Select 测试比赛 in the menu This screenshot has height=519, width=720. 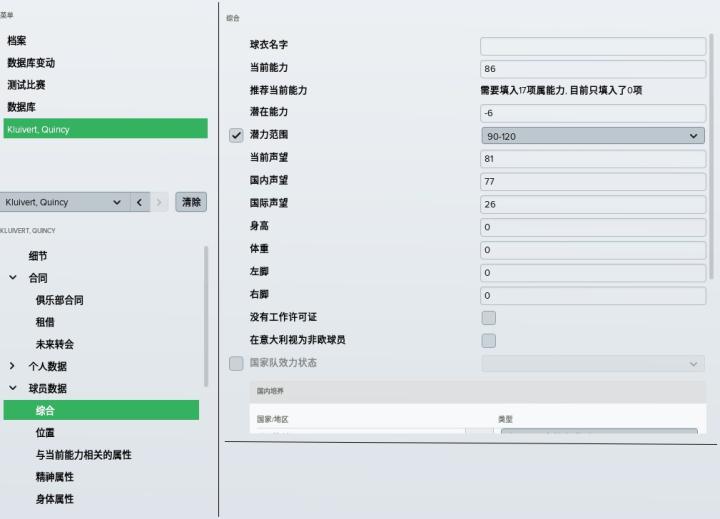tap(26, 85)
